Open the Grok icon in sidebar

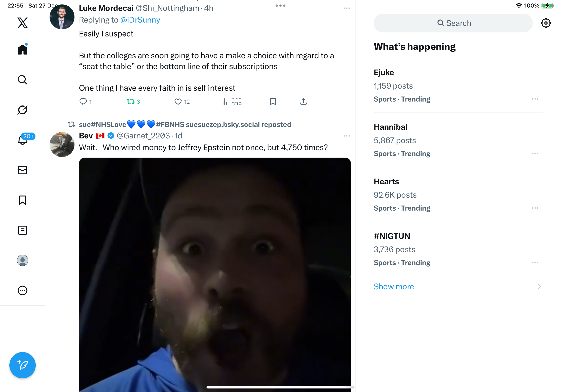(x=23, y=110)
